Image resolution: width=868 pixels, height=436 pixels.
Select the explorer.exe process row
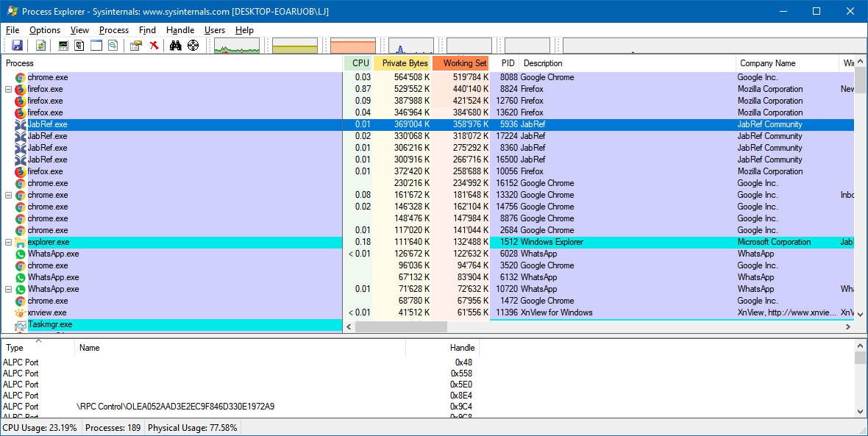pyautogui.click(x=427, y=242)
